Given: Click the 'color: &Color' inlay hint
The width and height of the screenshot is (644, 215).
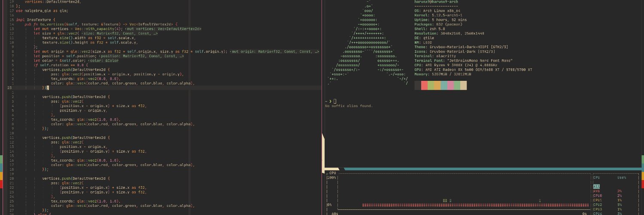Looking at the screenshot, I should point(104,61).
